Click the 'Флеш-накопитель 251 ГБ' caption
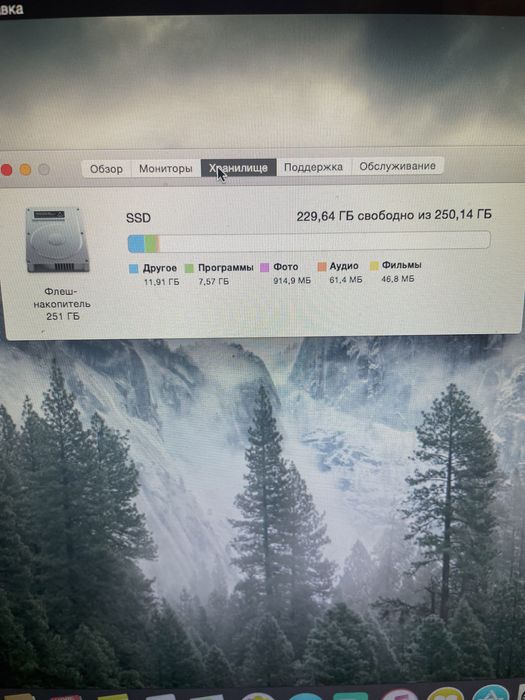This screenshot has width=525, height=700. (62, 304)
